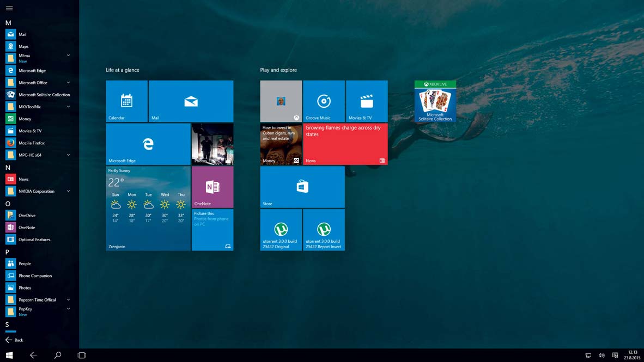
Task: Click the clock showing 12.13
Action: (633, 355)
